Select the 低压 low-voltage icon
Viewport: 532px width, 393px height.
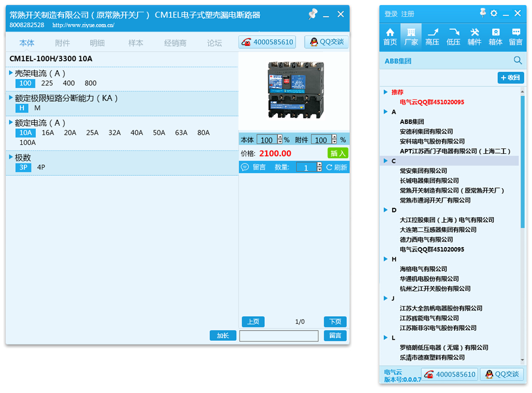(453, 36)
